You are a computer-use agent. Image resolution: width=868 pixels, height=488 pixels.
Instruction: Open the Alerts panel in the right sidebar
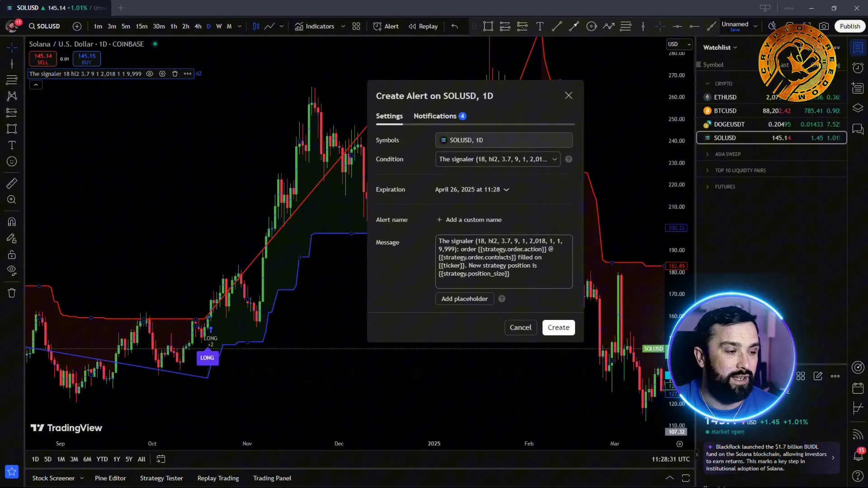(x=858, y=68)
